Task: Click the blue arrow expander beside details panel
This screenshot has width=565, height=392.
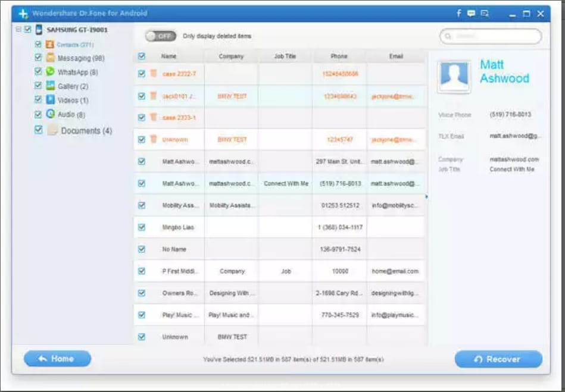Action: point(427,197)
